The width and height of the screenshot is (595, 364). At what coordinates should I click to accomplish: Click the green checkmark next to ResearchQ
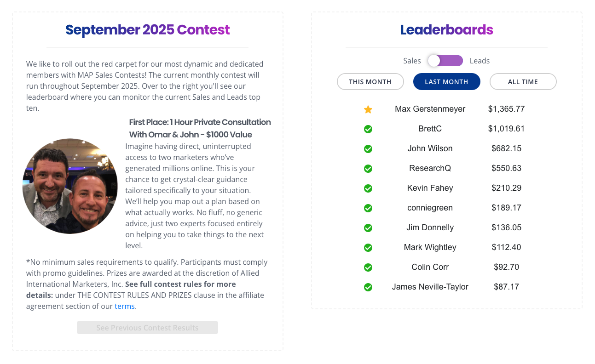(x=368, y=169)
